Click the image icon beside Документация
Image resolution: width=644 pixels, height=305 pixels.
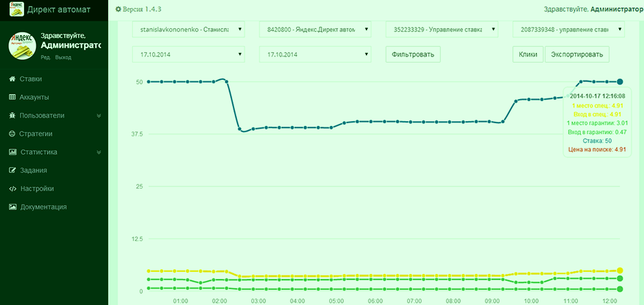tap(12, 207)
